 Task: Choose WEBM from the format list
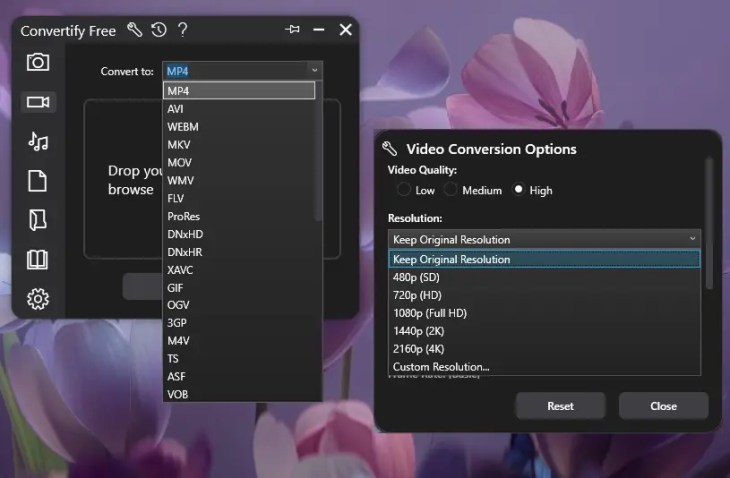click(239, 127)
